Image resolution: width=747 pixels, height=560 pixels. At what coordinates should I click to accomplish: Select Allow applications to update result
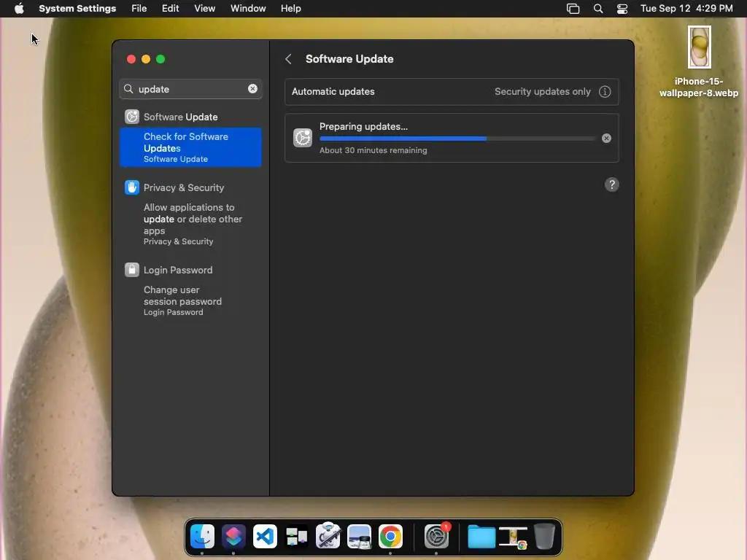(x=190, y=224)
